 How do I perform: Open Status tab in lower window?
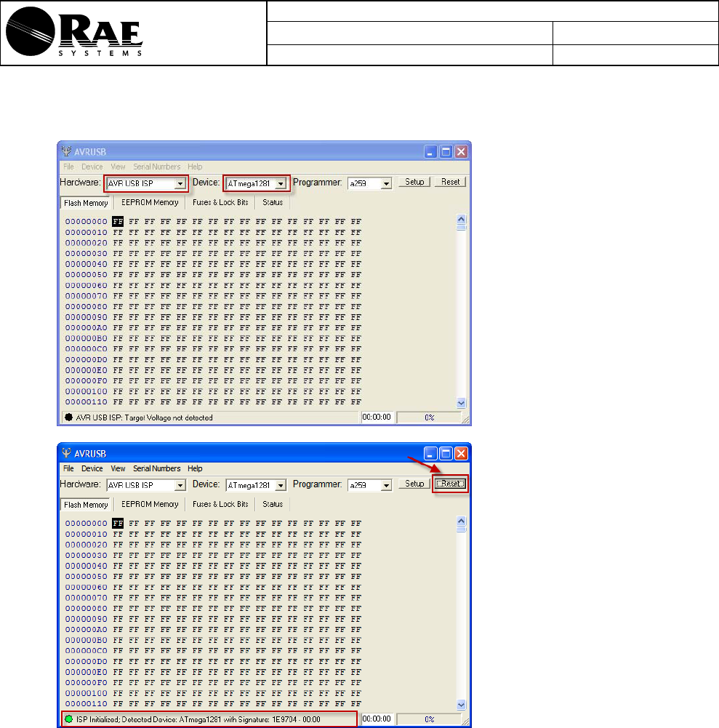tap(273, 504)
